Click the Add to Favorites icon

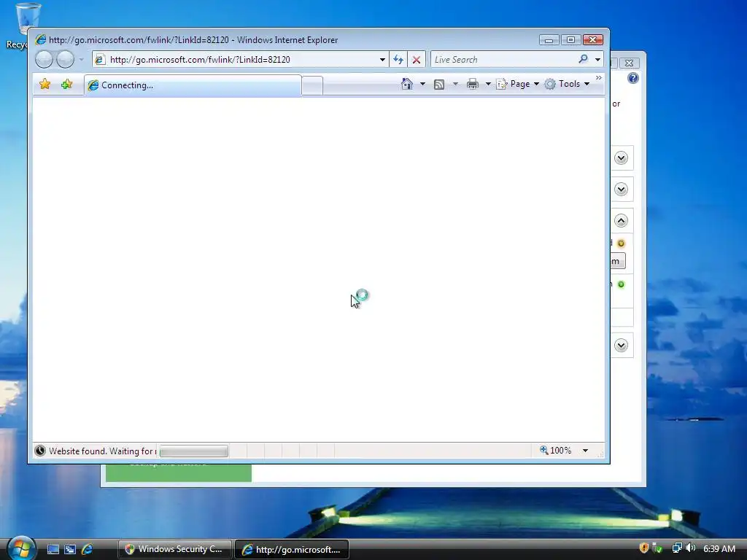click(x=66, y=85)
